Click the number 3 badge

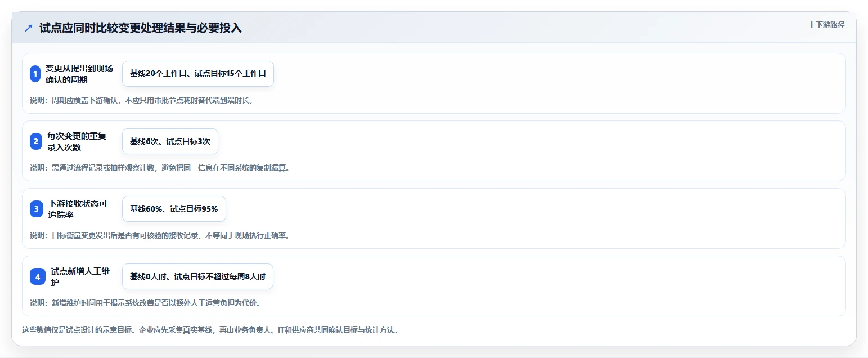pos(35,209)
